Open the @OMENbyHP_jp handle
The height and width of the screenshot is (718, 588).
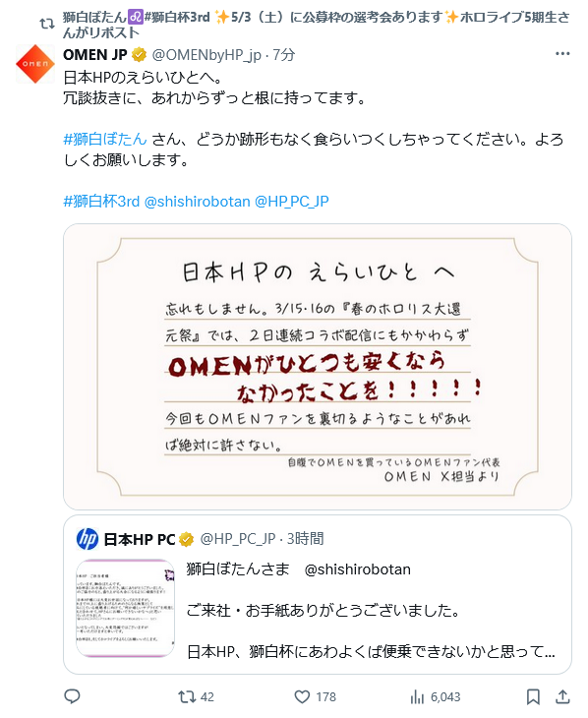tap(206, 54)
